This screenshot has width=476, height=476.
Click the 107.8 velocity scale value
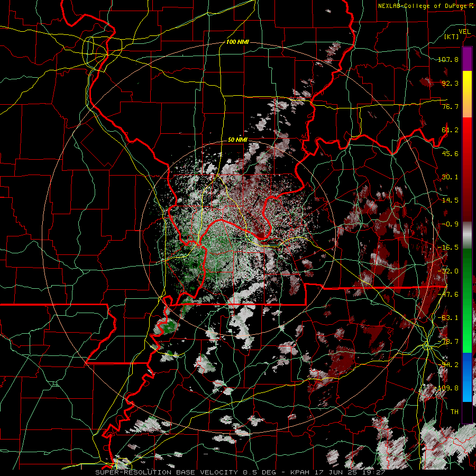(x=448, y=59)
